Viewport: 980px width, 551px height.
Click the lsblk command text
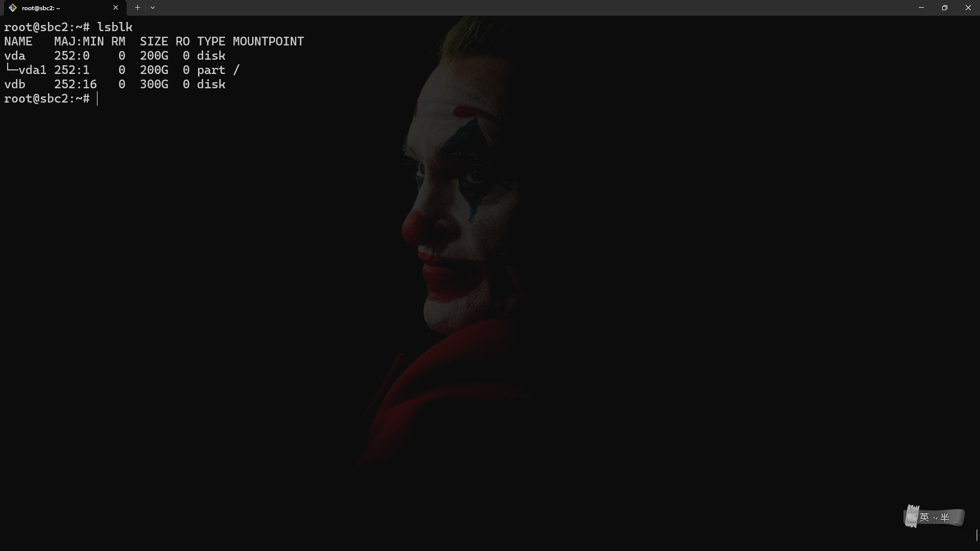point(115,27)
